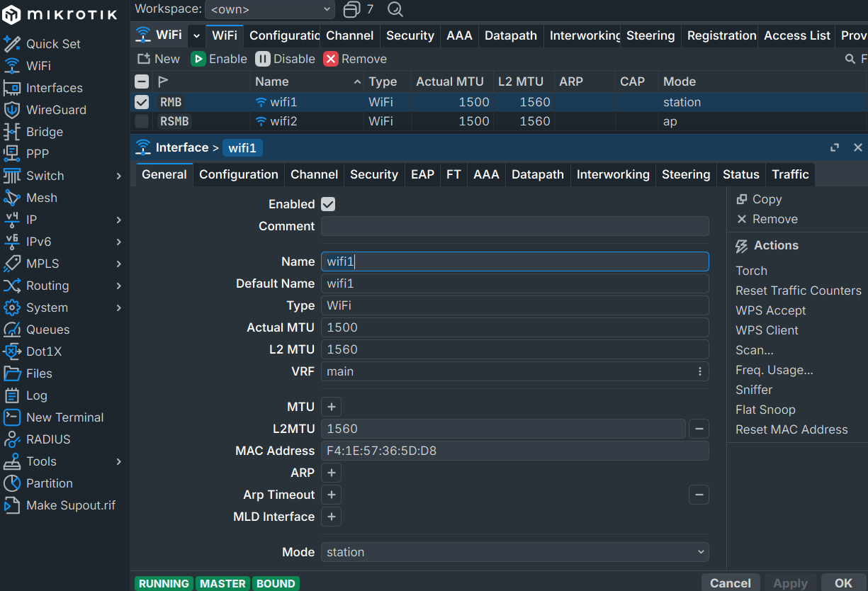Screen dimensions: 868x591
Task: Add Arp Timeout with plus button
Action: click(x=331, y=495)
